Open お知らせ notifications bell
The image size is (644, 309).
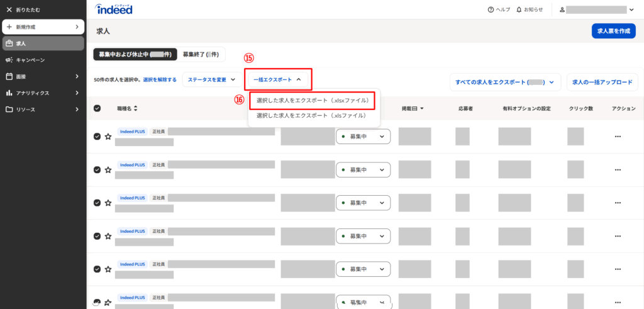[519, 10]
